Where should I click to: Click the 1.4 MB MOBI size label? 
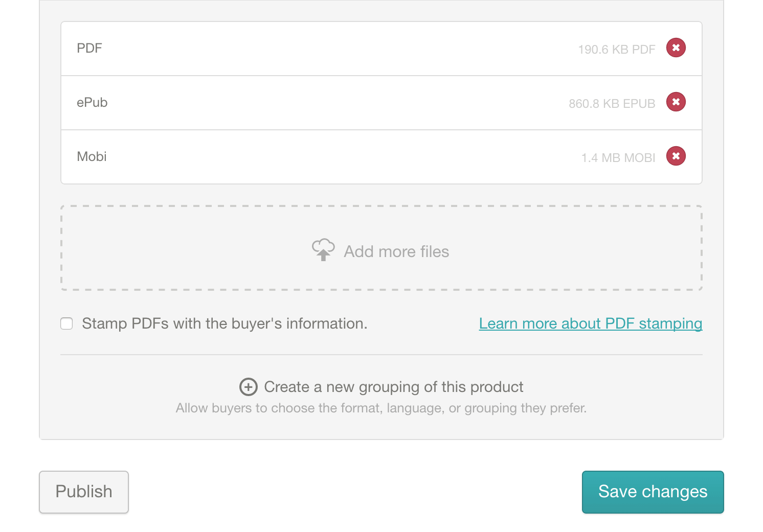pyautogui.click(x=618, y=158)
